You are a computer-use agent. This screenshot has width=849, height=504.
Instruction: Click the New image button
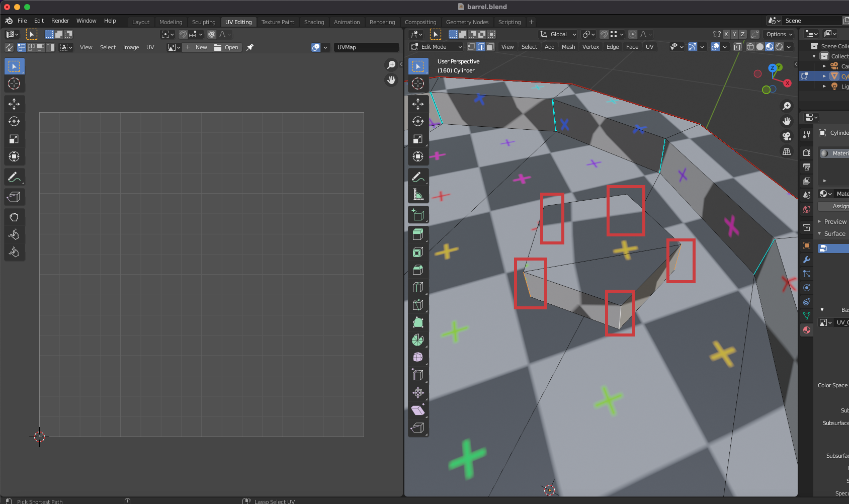tap(196, 47)
